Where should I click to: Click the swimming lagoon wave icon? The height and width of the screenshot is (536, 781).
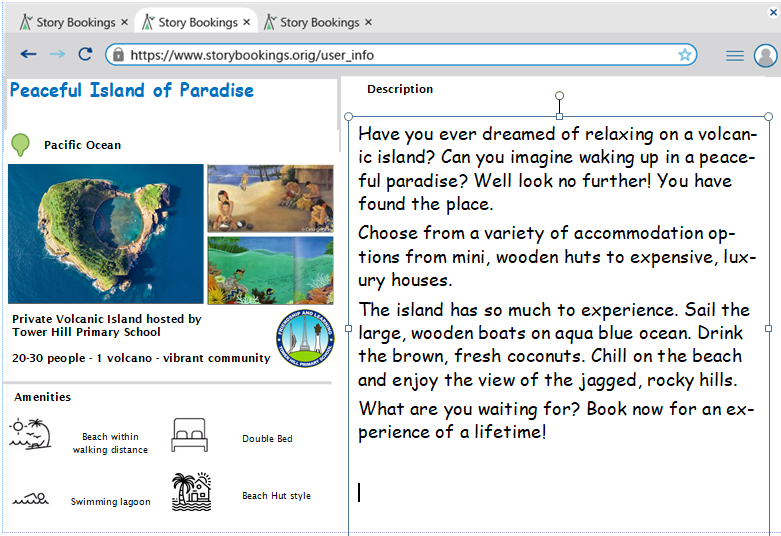click(31, 498)
